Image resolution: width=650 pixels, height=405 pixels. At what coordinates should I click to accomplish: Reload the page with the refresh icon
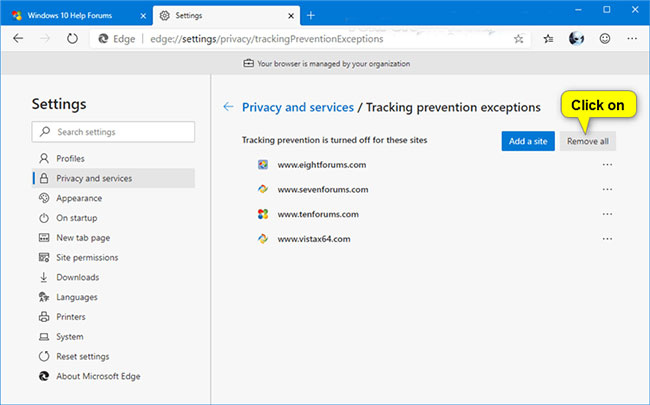tap(72, 39)
